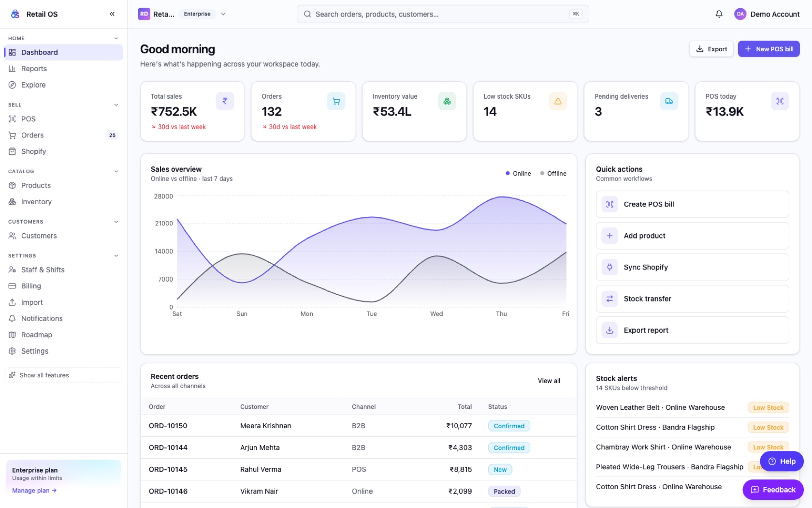Image resolution: width=812 pixels, height=508 pixels.
Task: Click the search magnifier icon
Action: point(307,14)
